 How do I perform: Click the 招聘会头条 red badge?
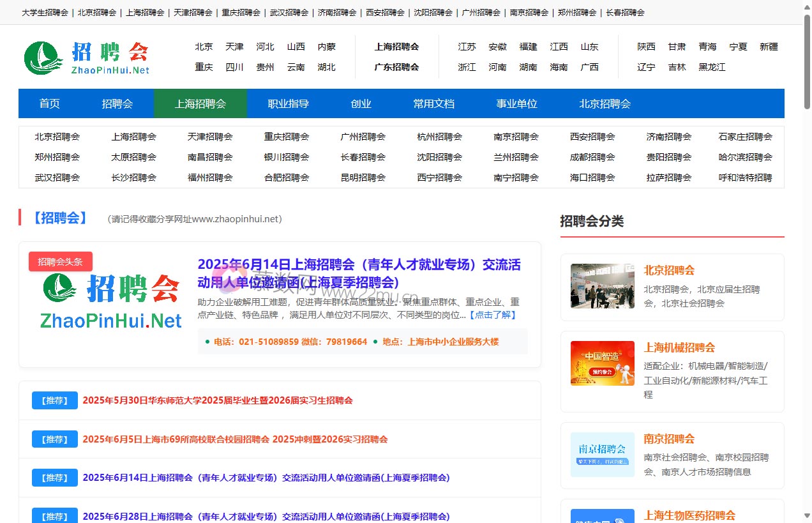[60, 261]
